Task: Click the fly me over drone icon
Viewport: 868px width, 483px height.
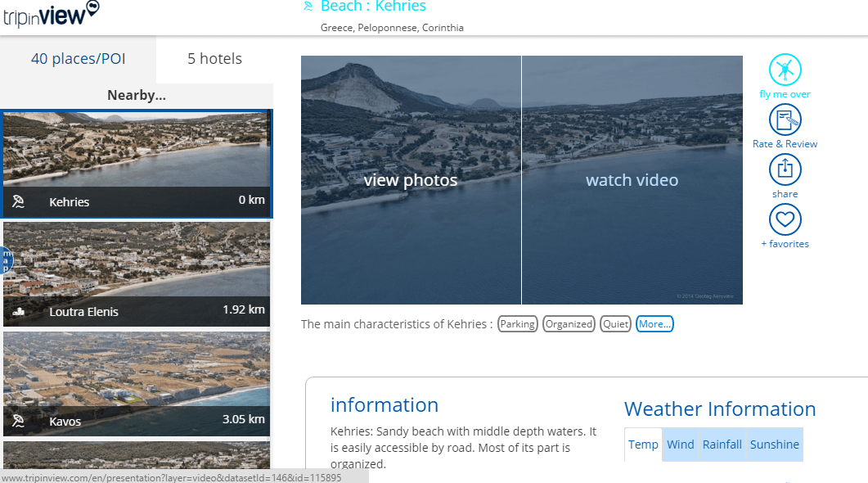Action: point(785,70)
